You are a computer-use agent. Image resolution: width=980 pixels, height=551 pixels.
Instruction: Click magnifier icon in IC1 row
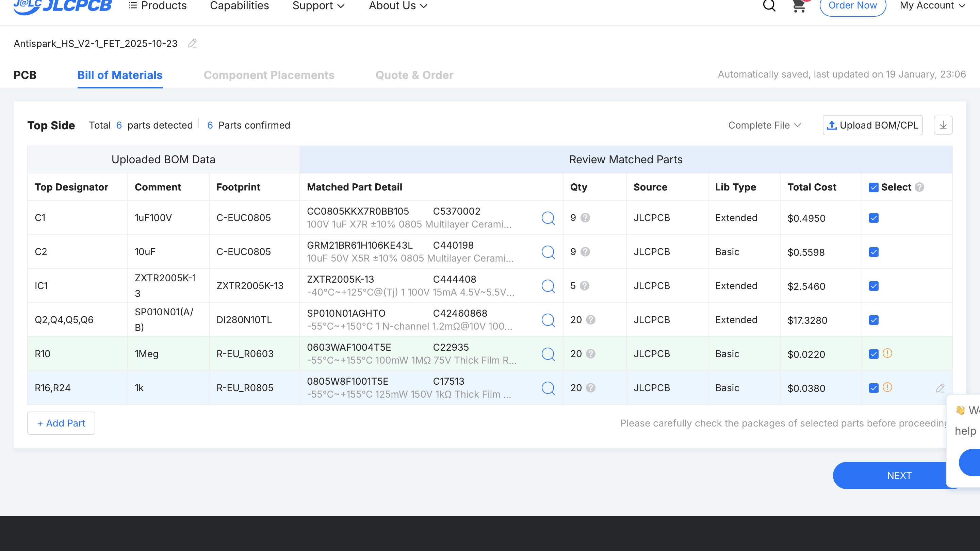(x=548, y=286)
